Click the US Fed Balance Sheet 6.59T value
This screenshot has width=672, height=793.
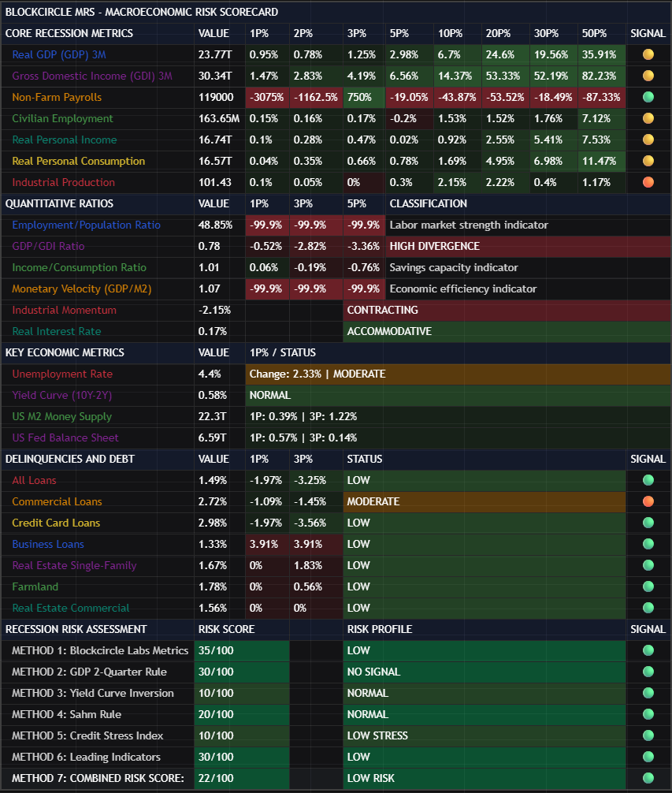coord(212,438)
